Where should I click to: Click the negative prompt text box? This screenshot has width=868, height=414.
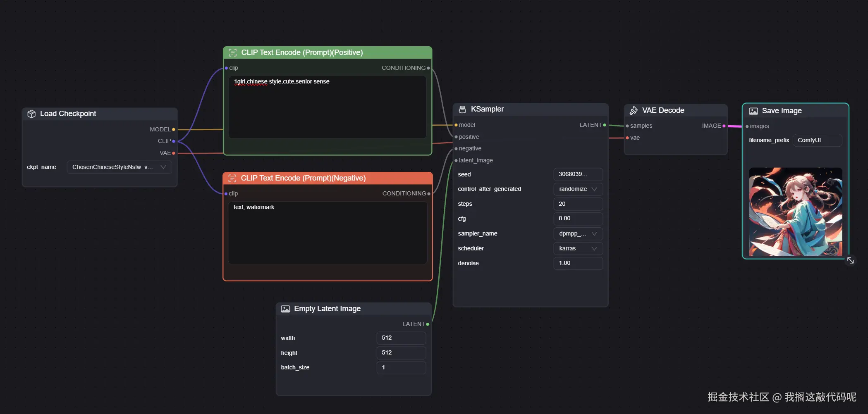coord(327,233)
